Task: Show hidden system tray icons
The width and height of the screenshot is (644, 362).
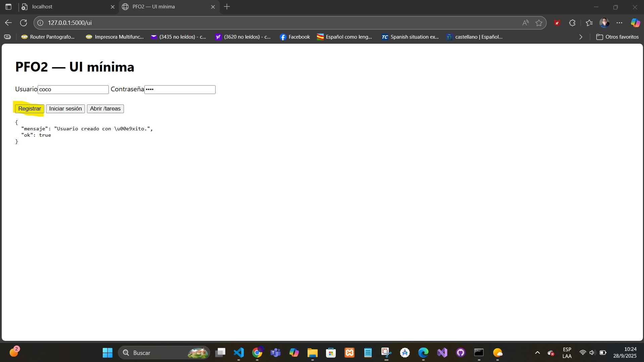Action: [537, 353]
